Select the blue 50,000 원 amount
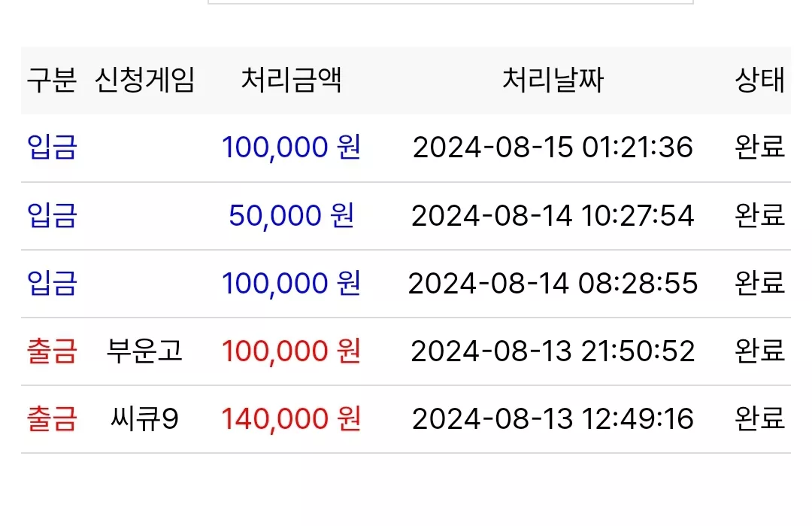Viewport: 812px width, 526px height. 292,215
